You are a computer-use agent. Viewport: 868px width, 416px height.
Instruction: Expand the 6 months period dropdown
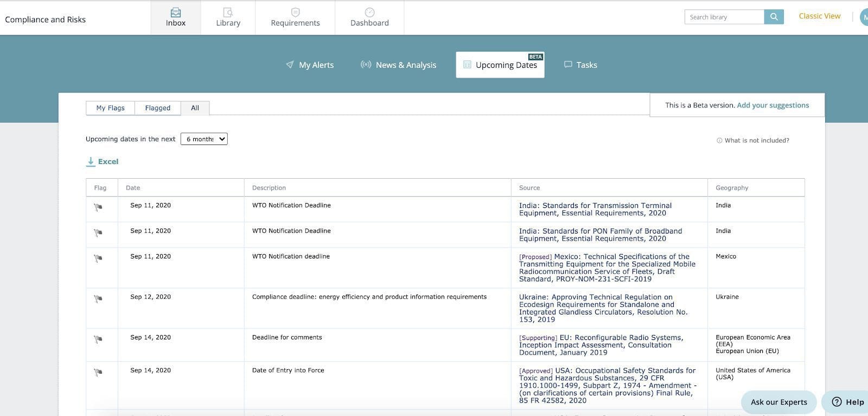204,139
